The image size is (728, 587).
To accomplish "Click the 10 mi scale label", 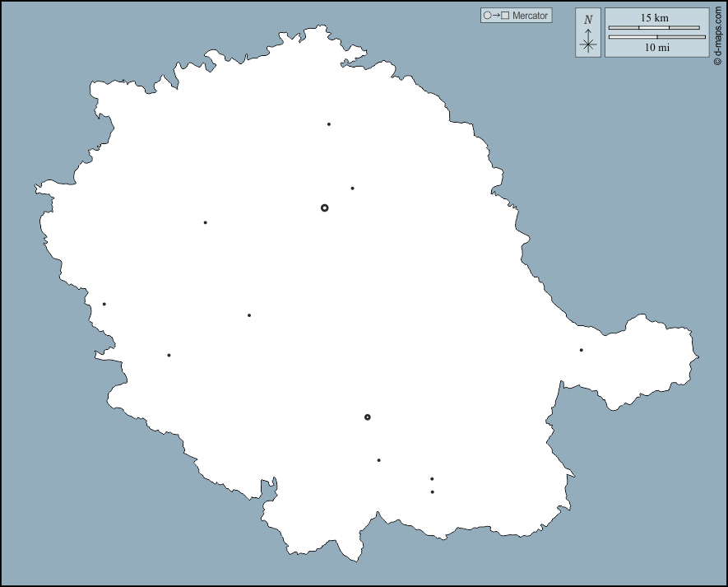I will tap(656, 48).
